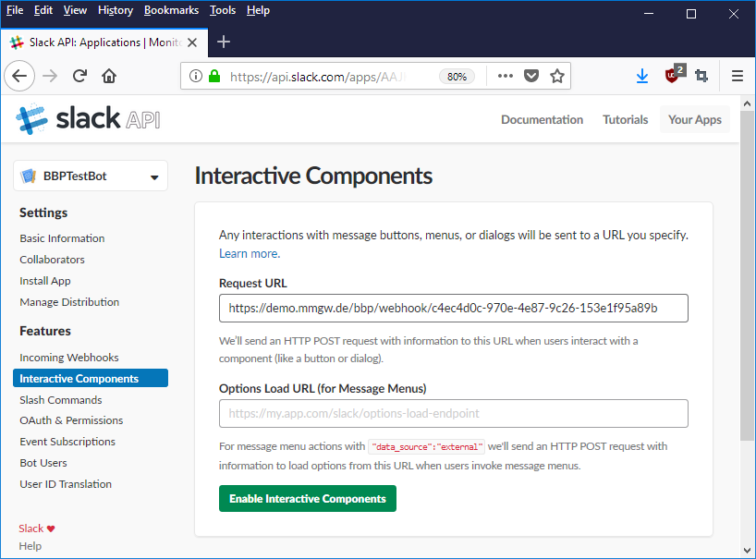This screenshot has height=559, width=756.
Task: Open User ID Translation feature
Action: [x=66, y=484]
